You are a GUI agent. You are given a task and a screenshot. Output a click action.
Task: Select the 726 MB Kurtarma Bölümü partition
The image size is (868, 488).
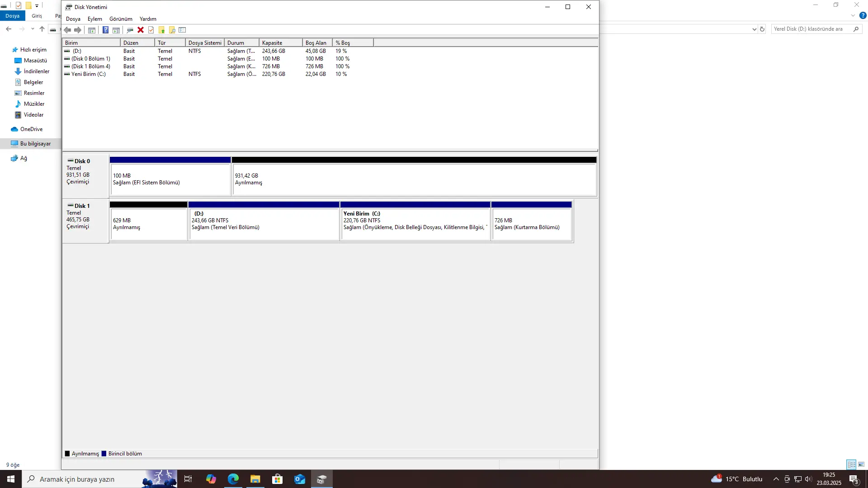point(532,221)
